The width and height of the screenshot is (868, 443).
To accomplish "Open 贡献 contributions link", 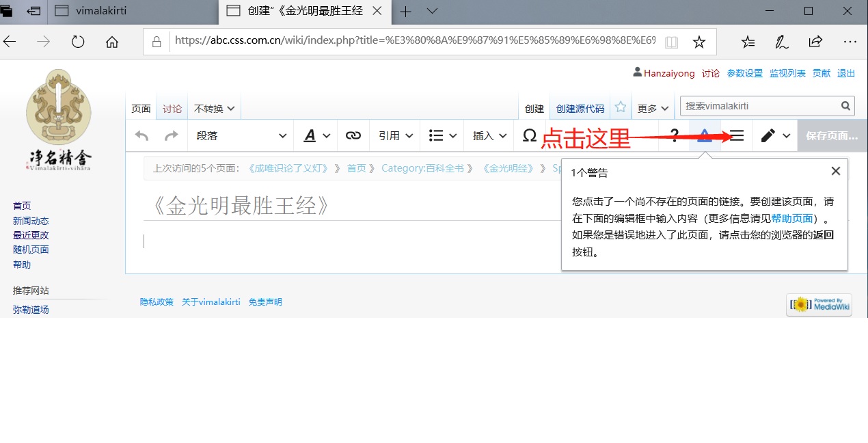I will click(x=822, y=73).
